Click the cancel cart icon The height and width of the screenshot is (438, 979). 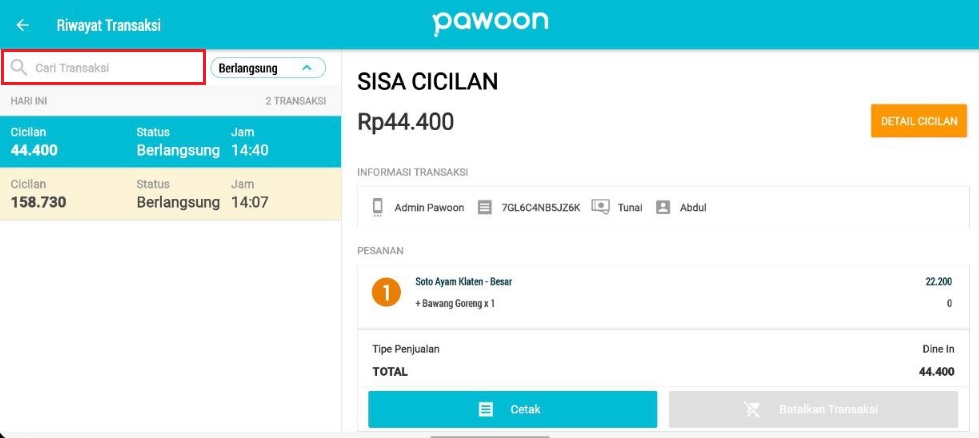tap(752, 409)
